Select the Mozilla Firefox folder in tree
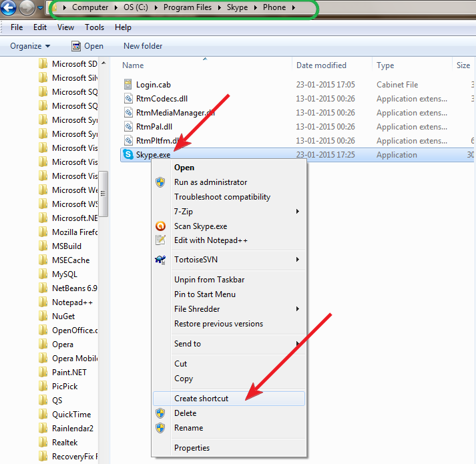The width and height of the screenshot is (476, 464). pos(68,232)
